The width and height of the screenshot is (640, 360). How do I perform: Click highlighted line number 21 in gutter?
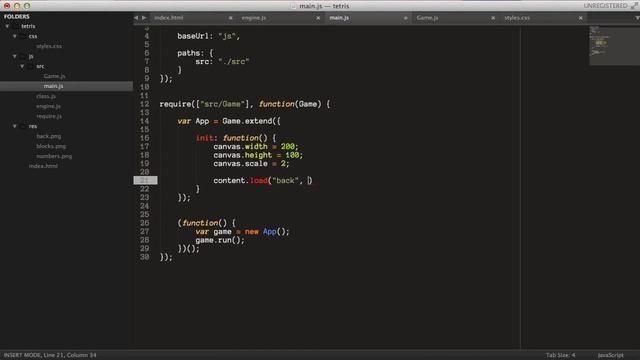145,180
